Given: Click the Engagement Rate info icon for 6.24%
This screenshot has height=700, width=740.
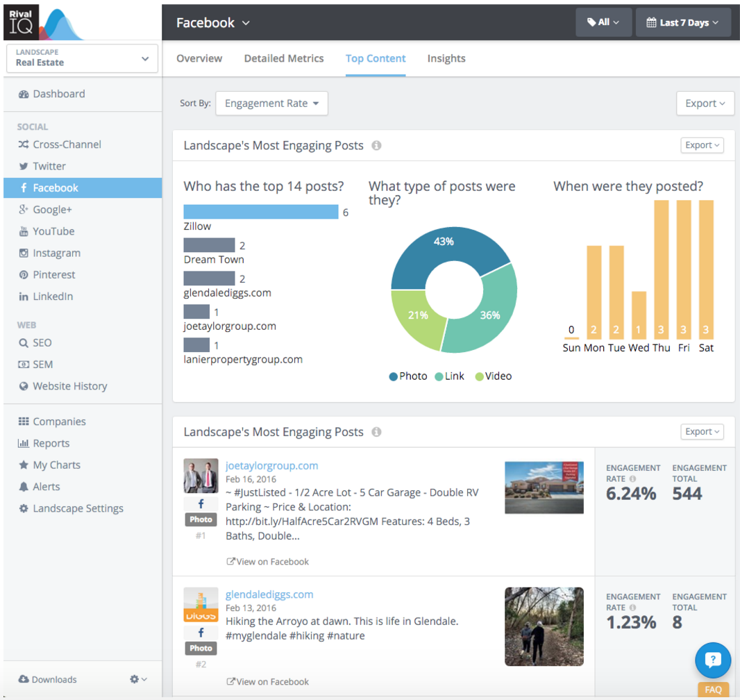Looking at the screenshot, I should point(632,479).
